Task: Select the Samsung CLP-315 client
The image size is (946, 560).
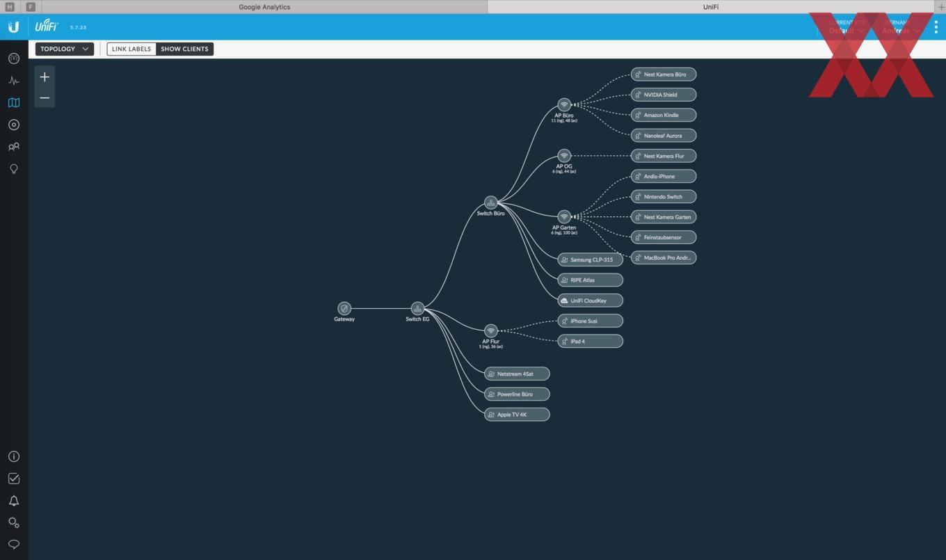Action: tap(590, 259)
